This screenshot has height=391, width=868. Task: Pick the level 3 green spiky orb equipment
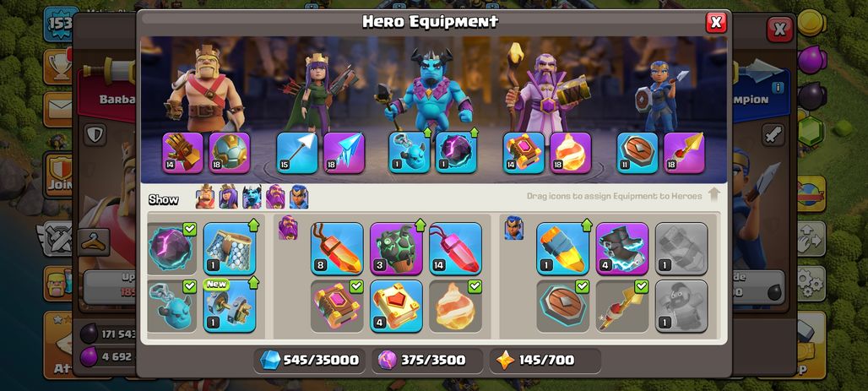pos(396,248)
